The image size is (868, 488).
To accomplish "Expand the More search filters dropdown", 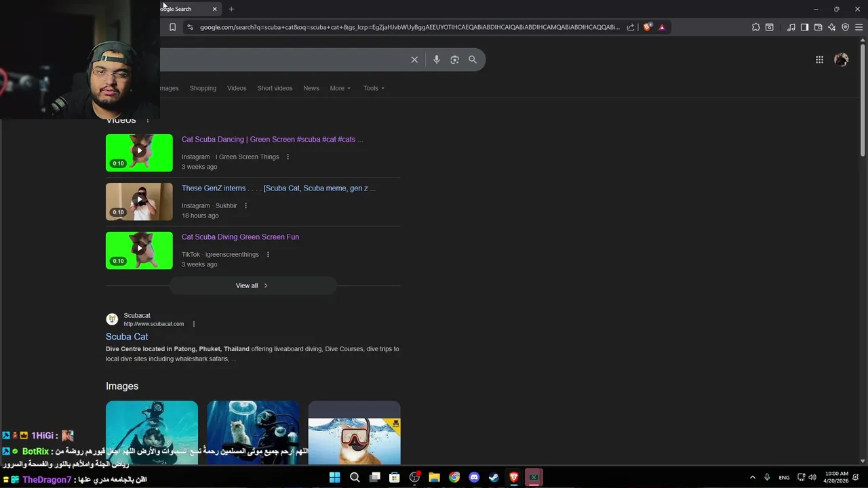I will coord(340,88).
